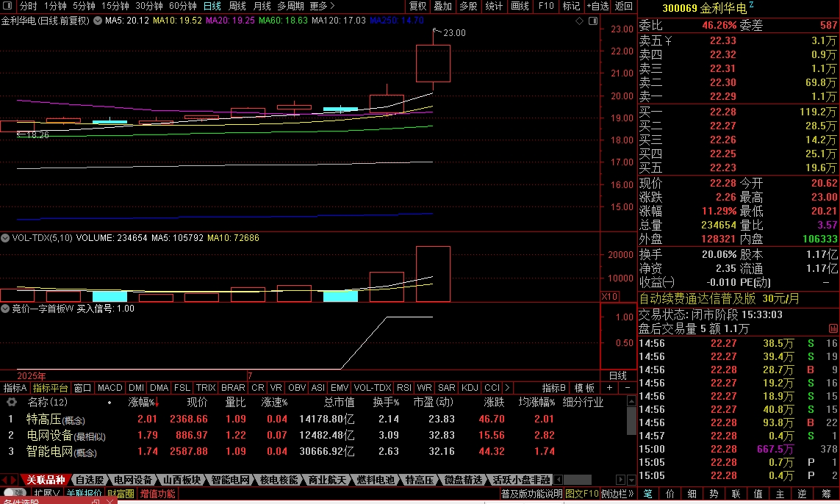The width and height of the screenshot is (840, 504).
Task: Click the diamond marker icon above the chart
Action: click(x=579, y=21)
